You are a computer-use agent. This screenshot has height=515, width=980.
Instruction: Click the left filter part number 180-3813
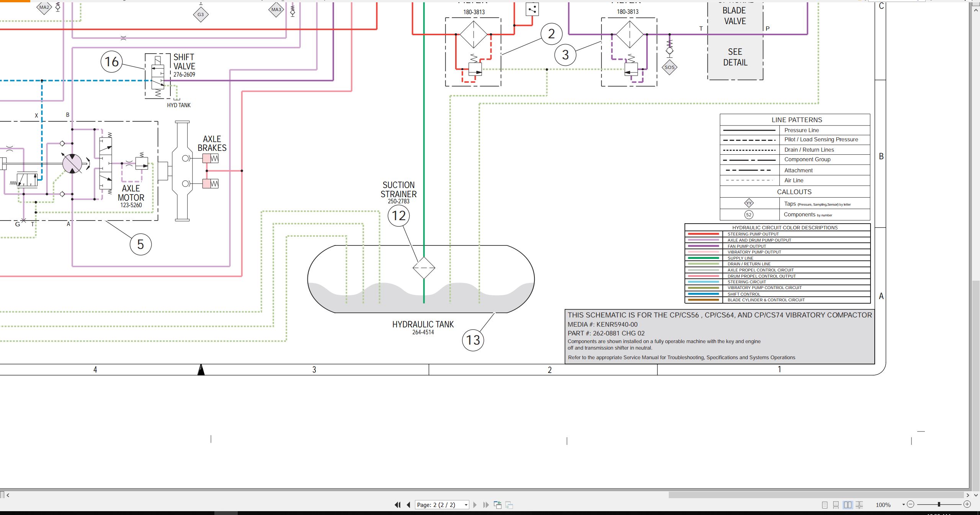(474, 12)
